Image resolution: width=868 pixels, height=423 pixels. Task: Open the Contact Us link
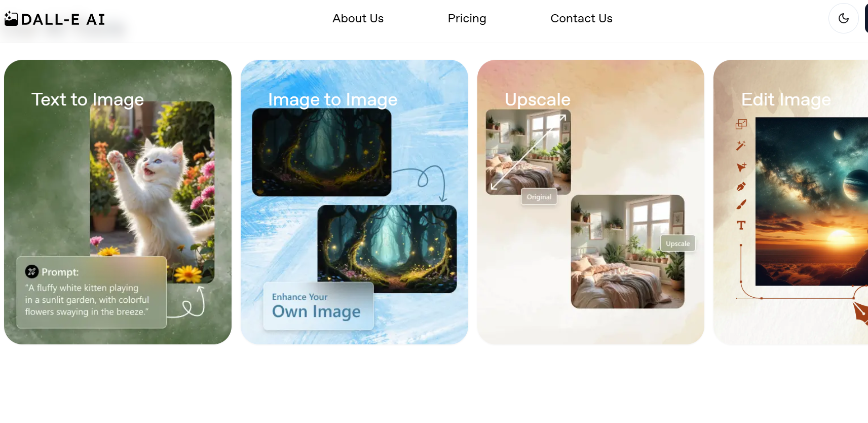point(581,18)
